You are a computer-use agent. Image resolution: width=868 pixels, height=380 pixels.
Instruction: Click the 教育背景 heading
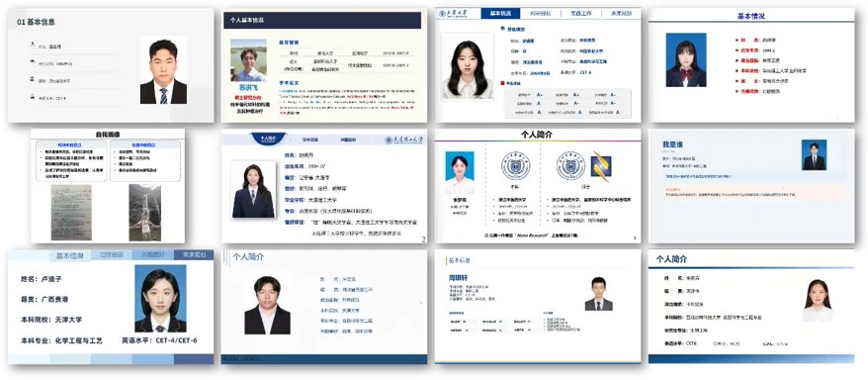(x=290, y=43)
